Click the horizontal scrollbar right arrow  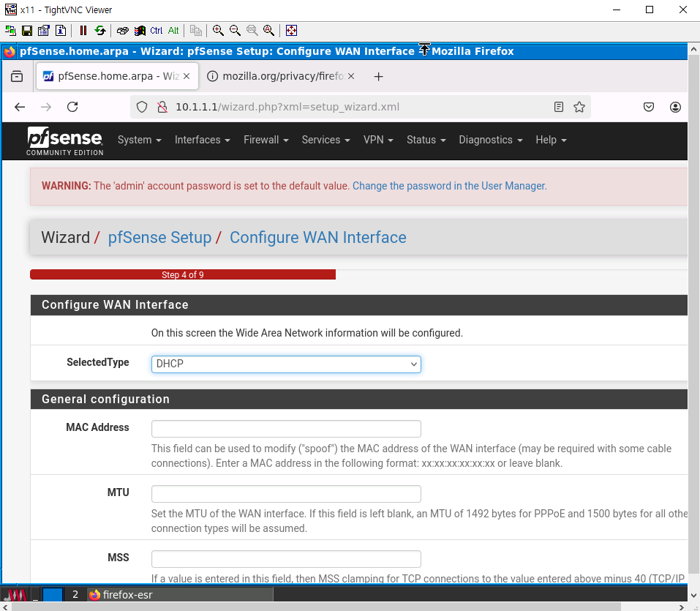pyautogui.click(x=681, y=607)
